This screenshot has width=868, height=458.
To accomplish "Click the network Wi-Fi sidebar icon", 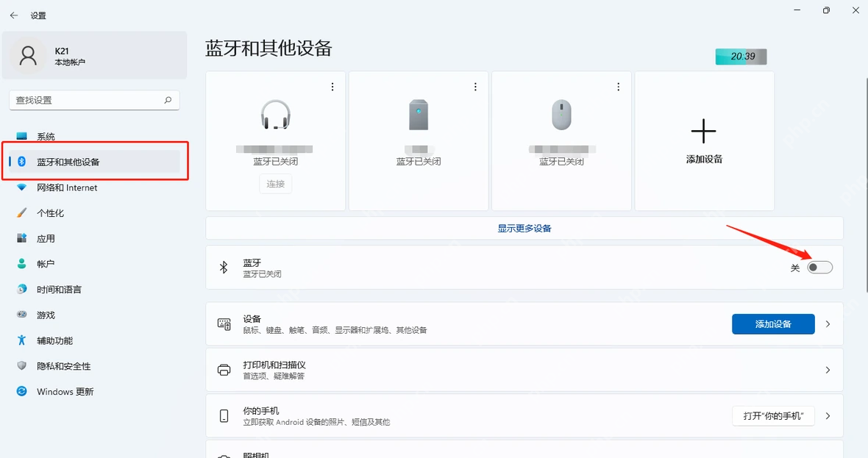I will tap(21, 187).
